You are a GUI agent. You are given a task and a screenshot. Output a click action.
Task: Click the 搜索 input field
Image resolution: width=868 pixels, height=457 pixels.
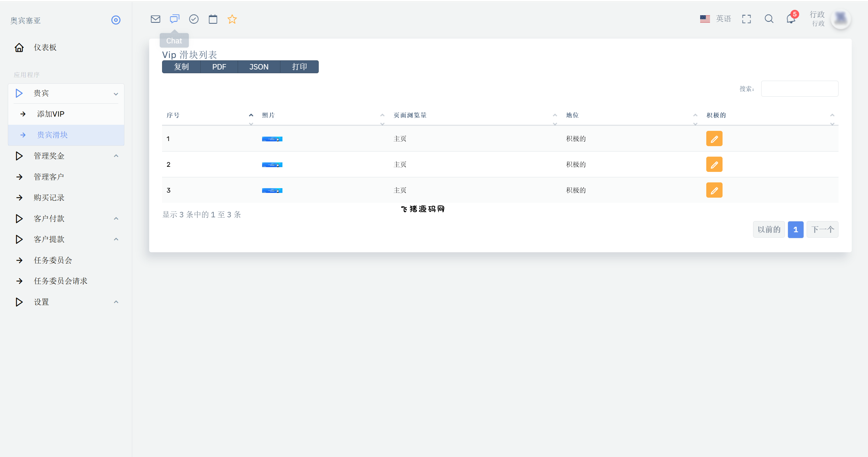(x=799, y=89)
